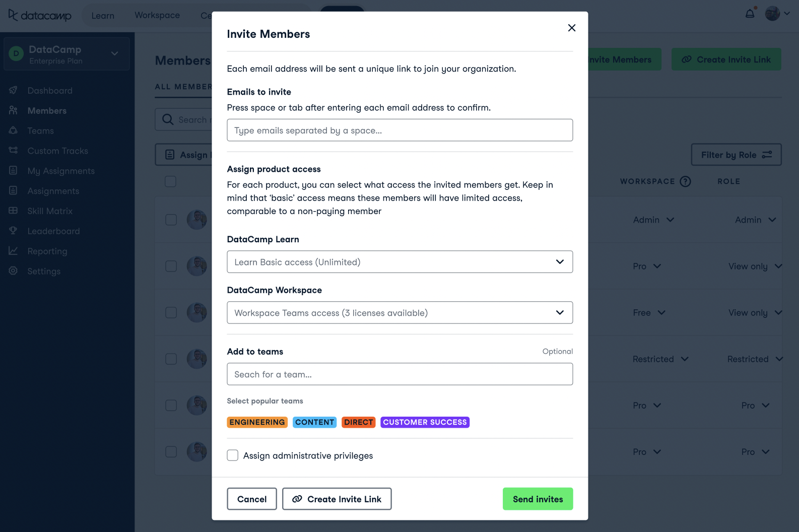Go to My Assignments in sidebar
Screen dimensions: 799x532
pos(61,171)
